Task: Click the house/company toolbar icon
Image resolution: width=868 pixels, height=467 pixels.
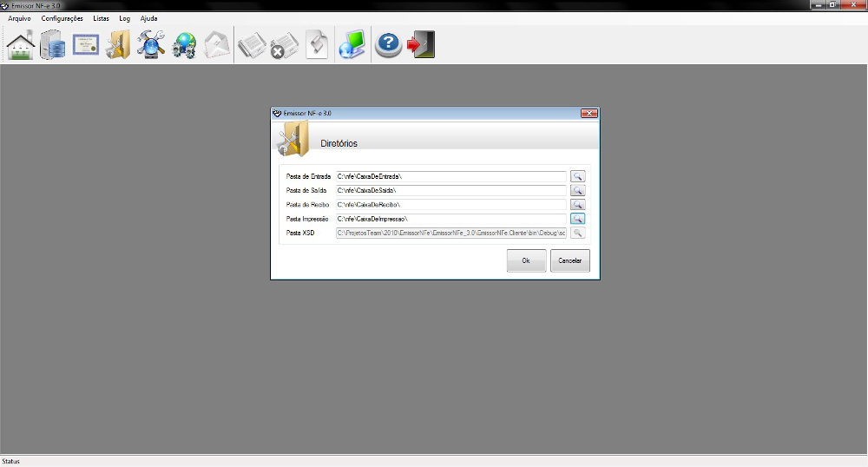Action: 21,44
